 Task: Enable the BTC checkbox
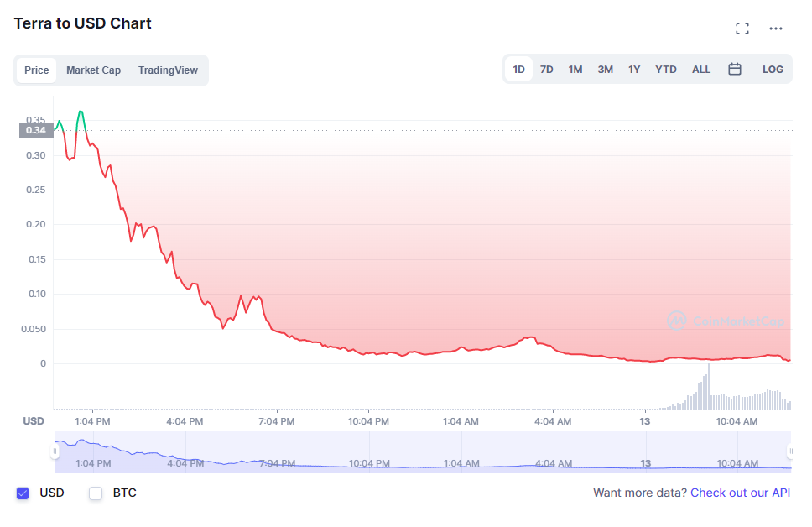96,493
